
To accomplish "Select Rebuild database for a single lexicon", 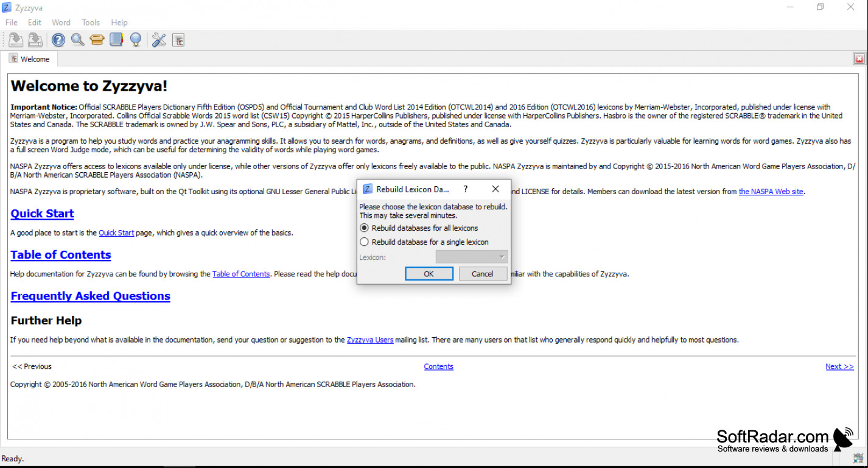I will pos(424,242).
